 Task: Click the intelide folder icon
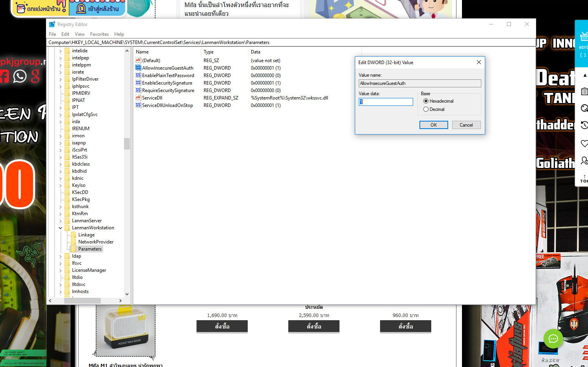[x=67, y=51]
